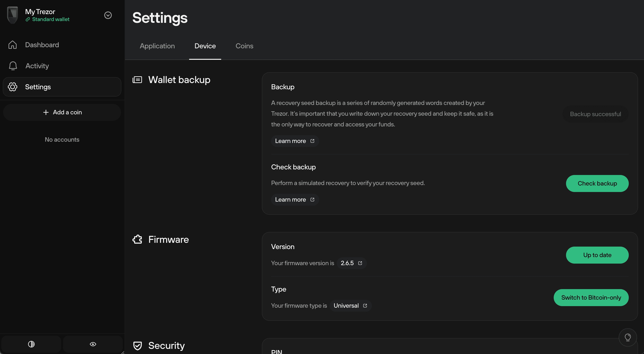The image size is (644, 354).
Task: Click the Activity bell icon
Action: 13,66
